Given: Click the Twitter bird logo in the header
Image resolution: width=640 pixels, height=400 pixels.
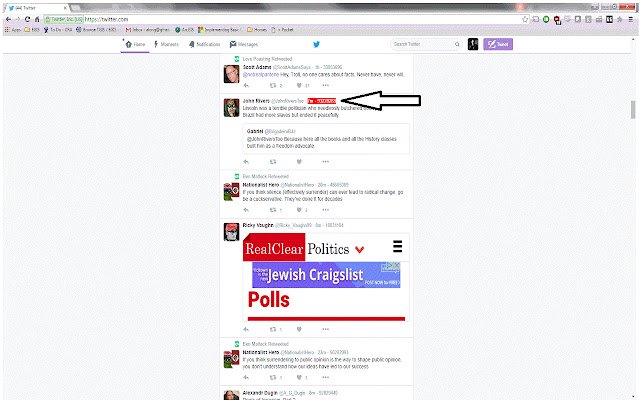Looking at the screenshot, I should 316,44.
